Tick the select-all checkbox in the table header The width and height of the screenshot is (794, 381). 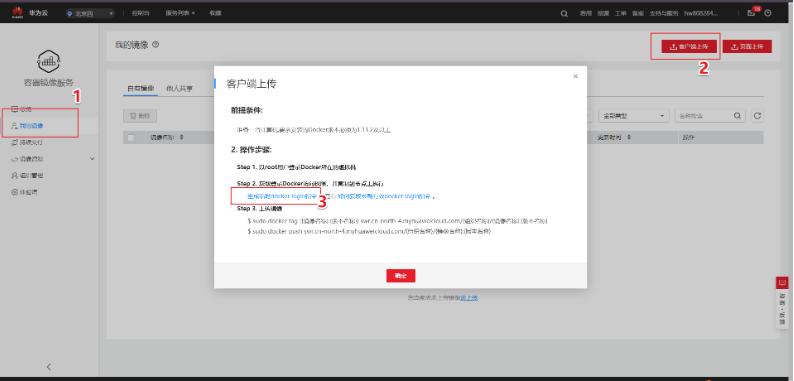[131, 137]
